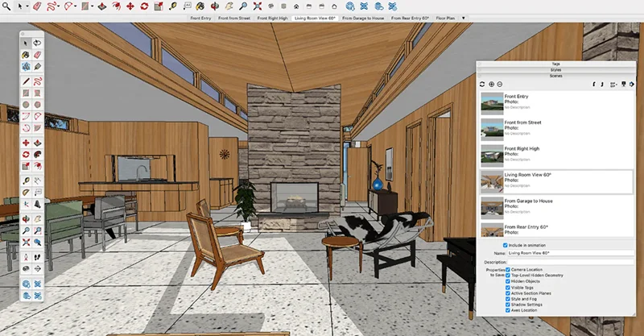Select Axes tool in floating palette
This screenshot has width=644, height=336.
[26, 204]
